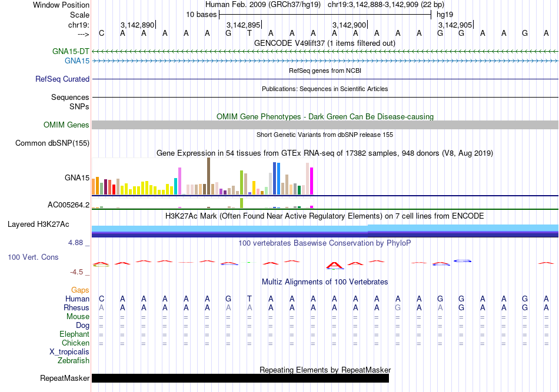
Task: Click the C base in top sequence row
Action: 102,33
